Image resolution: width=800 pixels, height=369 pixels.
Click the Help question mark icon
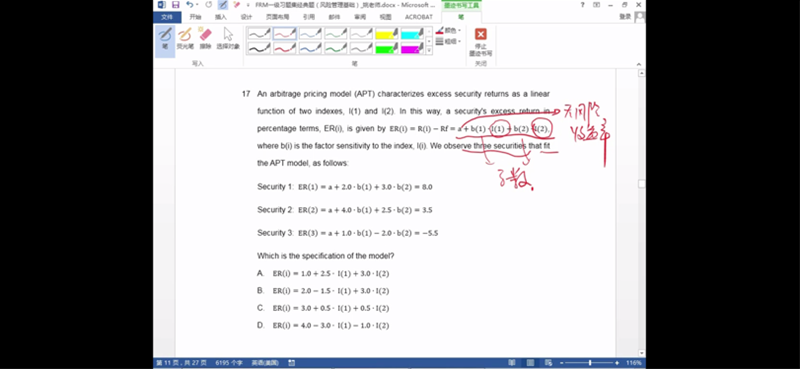tap(583, 5)
